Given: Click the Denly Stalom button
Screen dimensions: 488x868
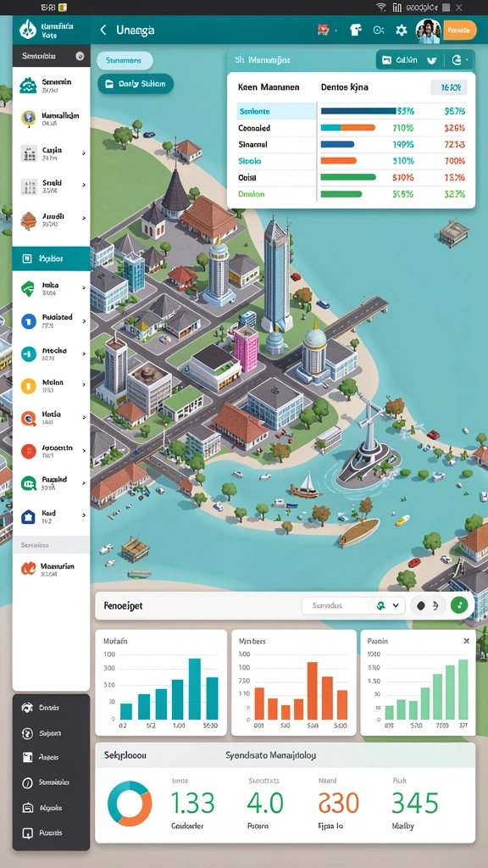Looking at the screenshot, I should [x=136, y=84].
